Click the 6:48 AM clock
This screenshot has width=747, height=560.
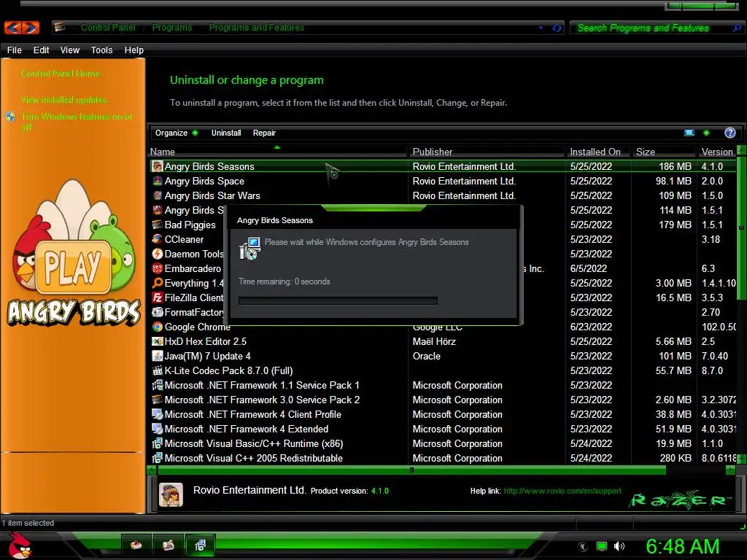[x=682, y=546]
